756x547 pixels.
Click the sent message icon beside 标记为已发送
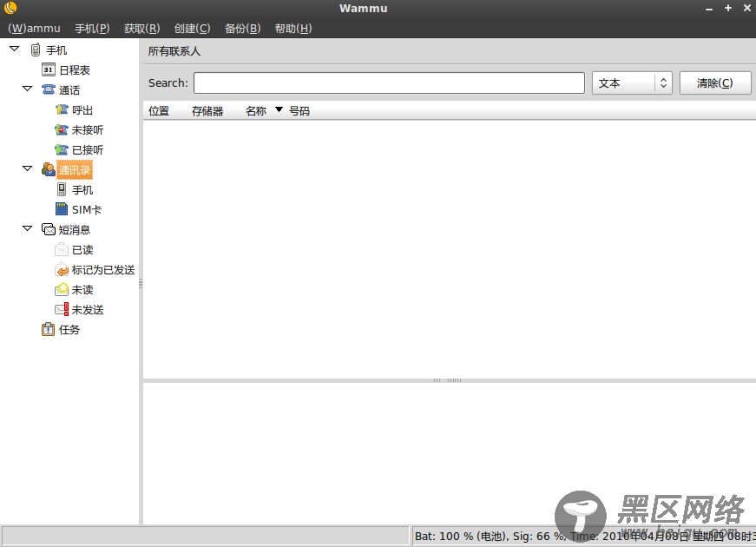62,270
